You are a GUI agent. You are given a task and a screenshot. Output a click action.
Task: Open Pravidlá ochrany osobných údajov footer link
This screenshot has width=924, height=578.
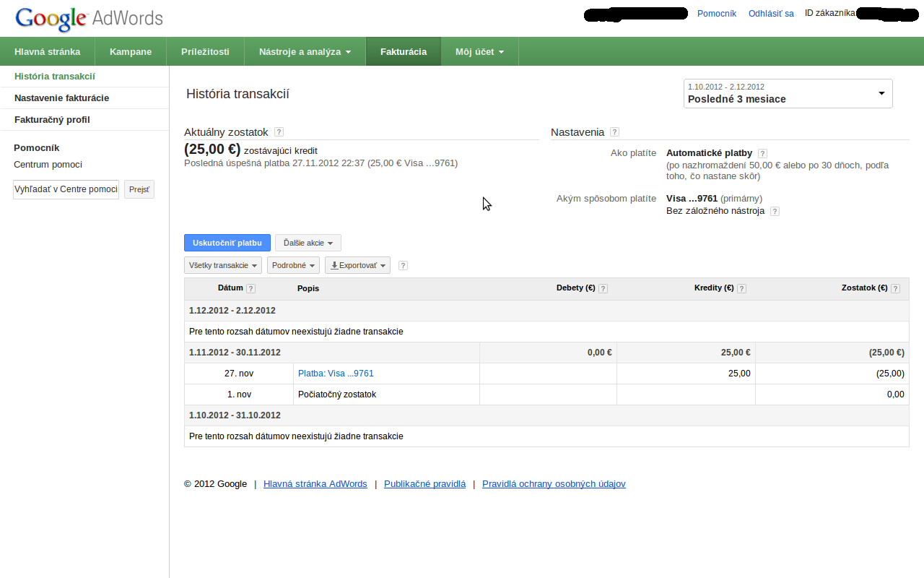click(554, 484)
